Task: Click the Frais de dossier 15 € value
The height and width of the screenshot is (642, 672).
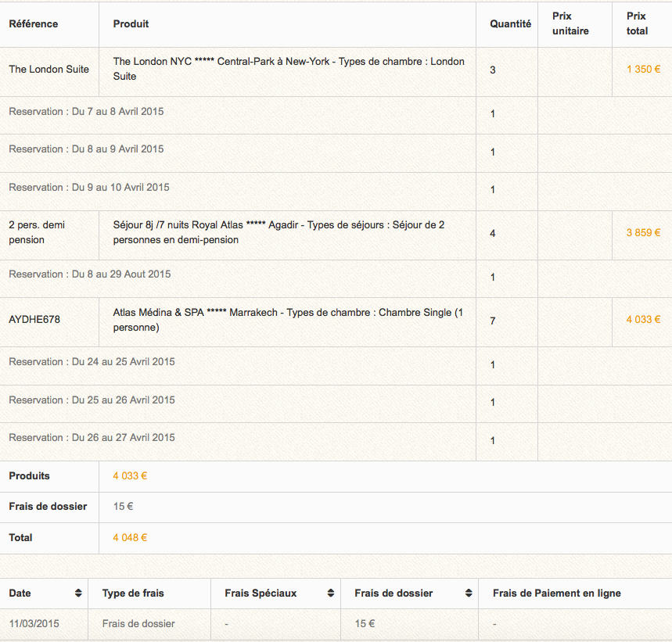Action: point(123,506)
